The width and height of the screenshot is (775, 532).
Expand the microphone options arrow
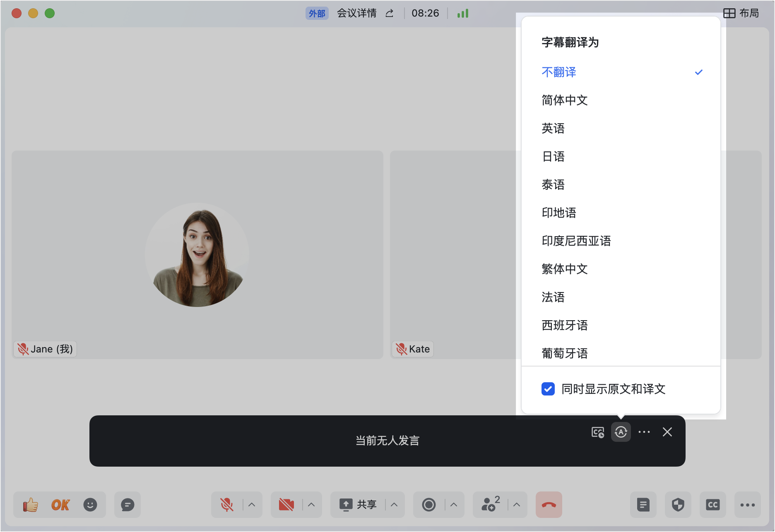point(252,505)
